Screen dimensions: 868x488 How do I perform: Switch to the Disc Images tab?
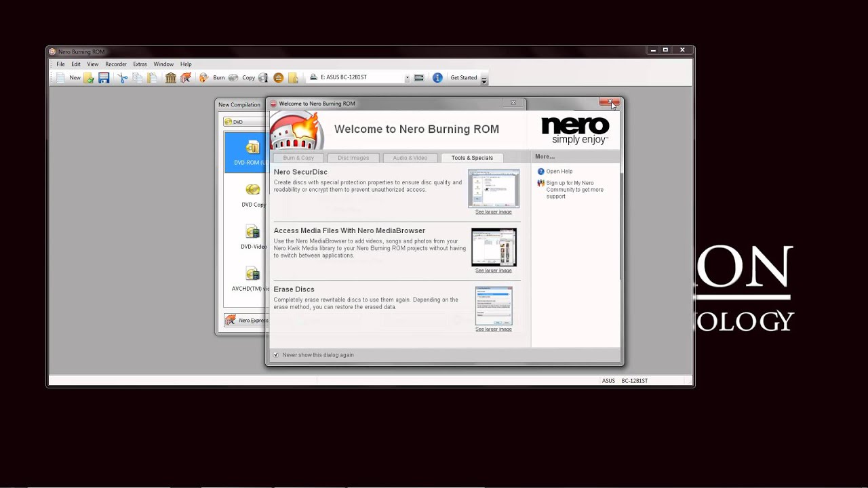click(353, 158)
